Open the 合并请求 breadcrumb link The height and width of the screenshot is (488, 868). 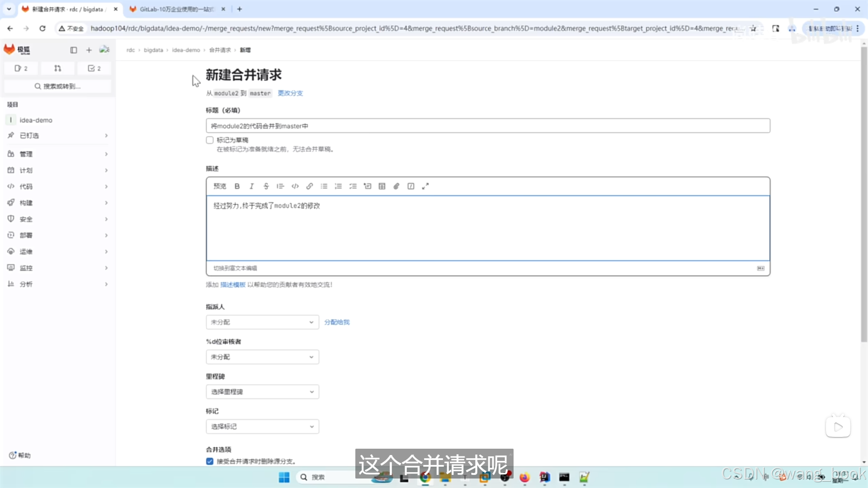220,50
